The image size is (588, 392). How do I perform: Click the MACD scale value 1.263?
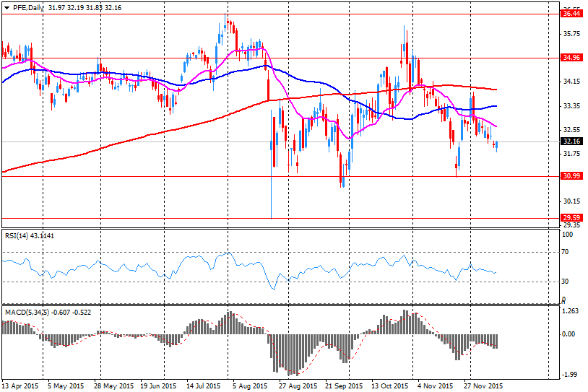(571, 311)
